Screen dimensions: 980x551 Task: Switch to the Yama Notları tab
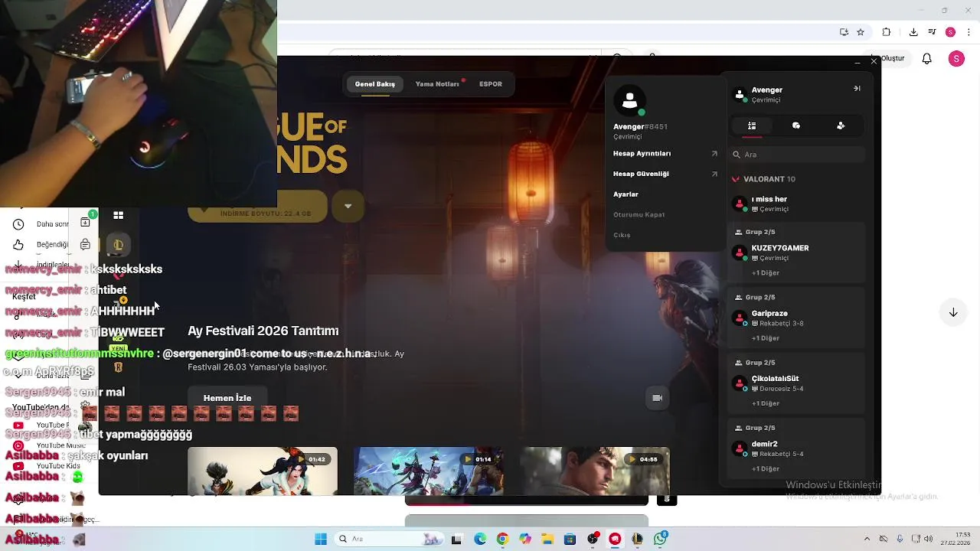(437, 84)
